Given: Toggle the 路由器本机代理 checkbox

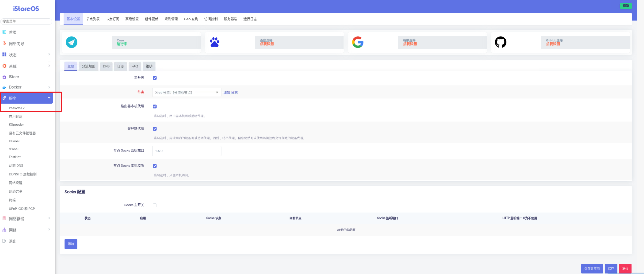Looking at the screenshot, I should coord(155,106).
